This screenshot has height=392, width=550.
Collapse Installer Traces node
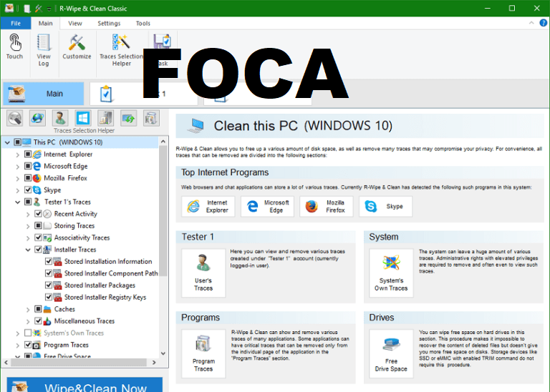tap(28, 250)
